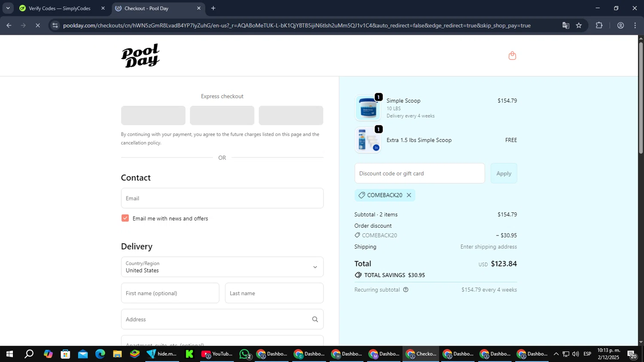644x362 pixels.
Task: Launch Microsoft Edge from the taskbar
Action: (100, 354)
